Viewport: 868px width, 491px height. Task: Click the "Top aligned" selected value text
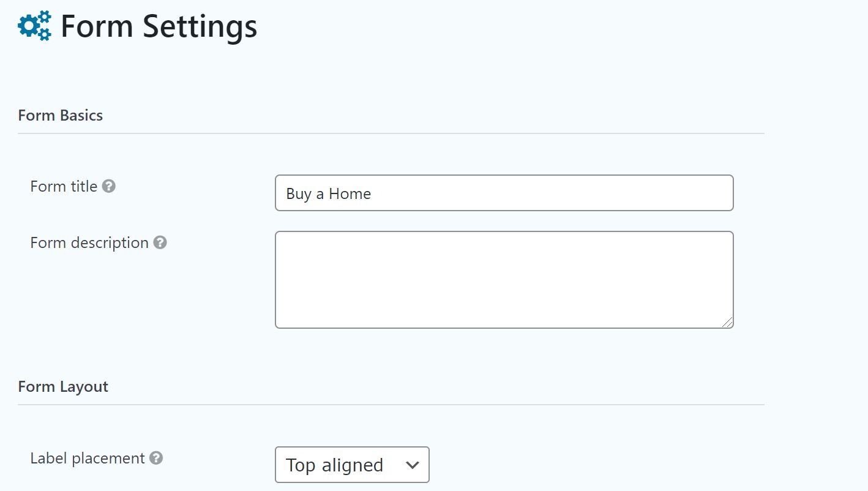click(x=334, y=465)
